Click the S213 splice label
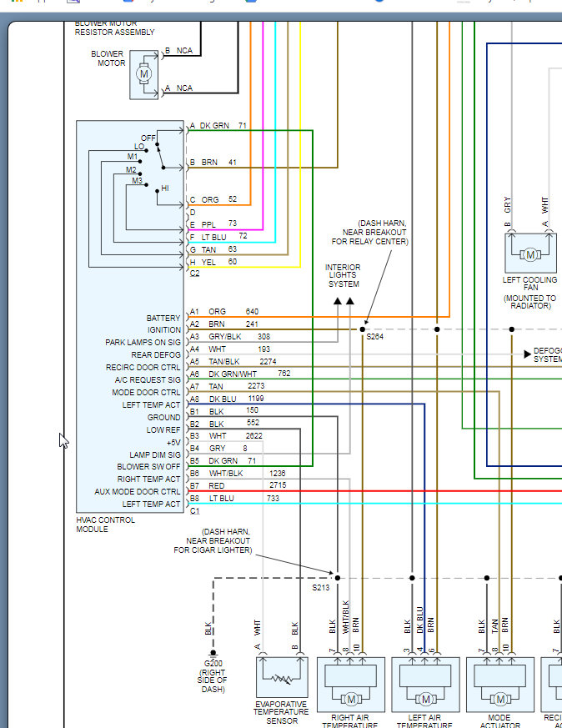The height and width of the screenshot is (728, 562). 321,588
